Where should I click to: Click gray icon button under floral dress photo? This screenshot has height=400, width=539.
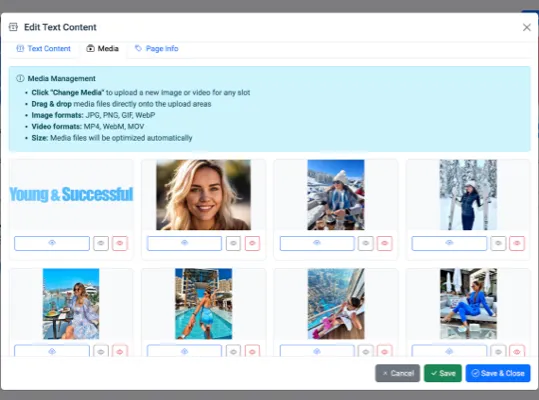coord(101,351)
